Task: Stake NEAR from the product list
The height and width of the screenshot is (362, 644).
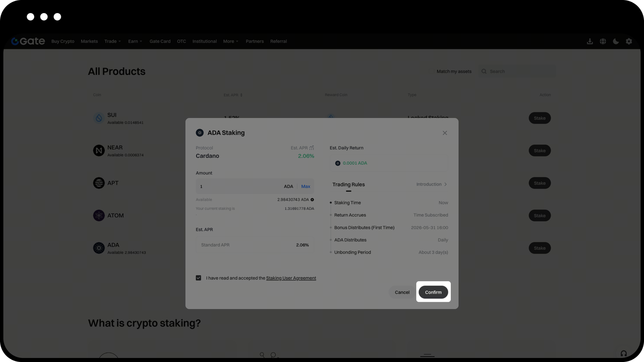Action: 540,150
